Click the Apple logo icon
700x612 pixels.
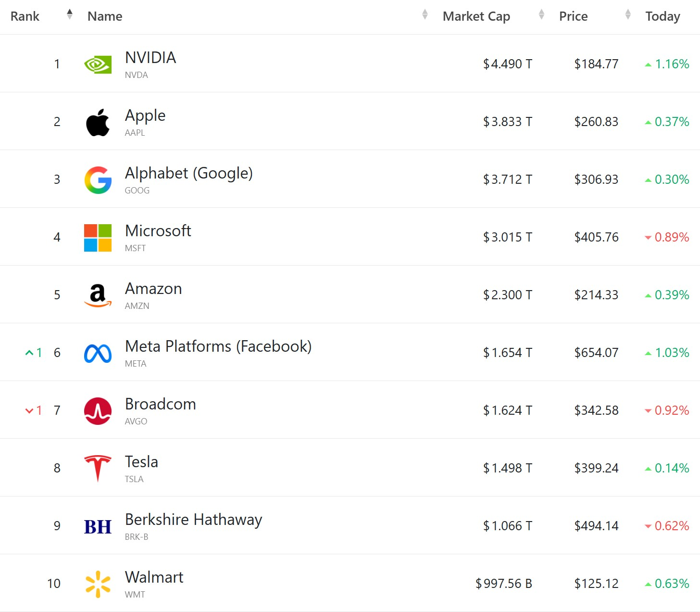(x=98, y=122)
